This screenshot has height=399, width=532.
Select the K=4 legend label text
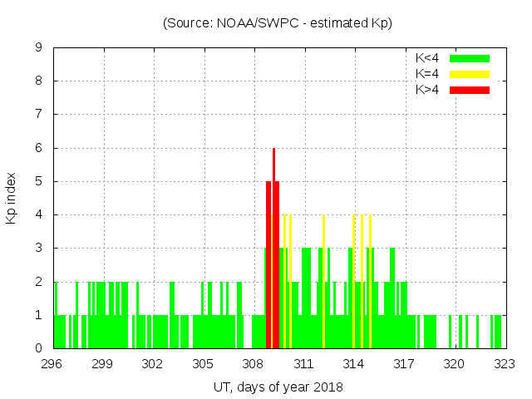click(x=427, y=74)
